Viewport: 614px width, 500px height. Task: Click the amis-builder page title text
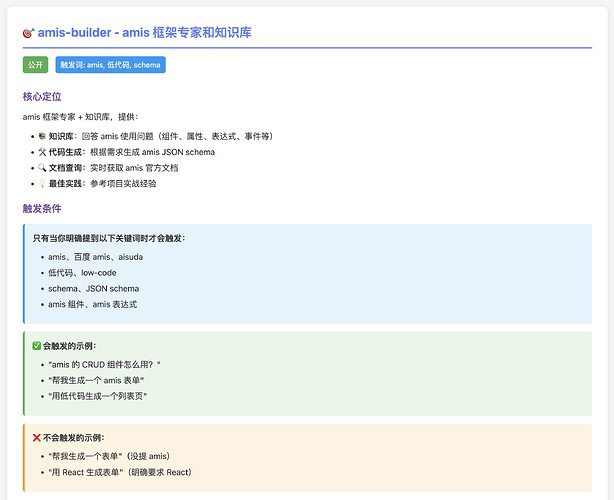(144, 32)
